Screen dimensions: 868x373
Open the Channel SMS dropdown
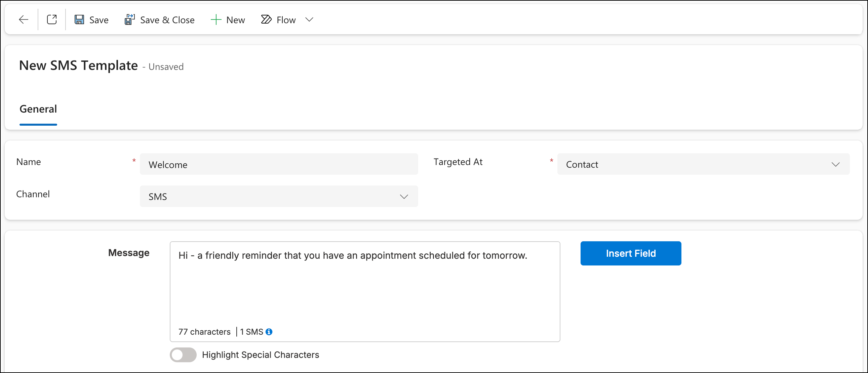[279, 197]
